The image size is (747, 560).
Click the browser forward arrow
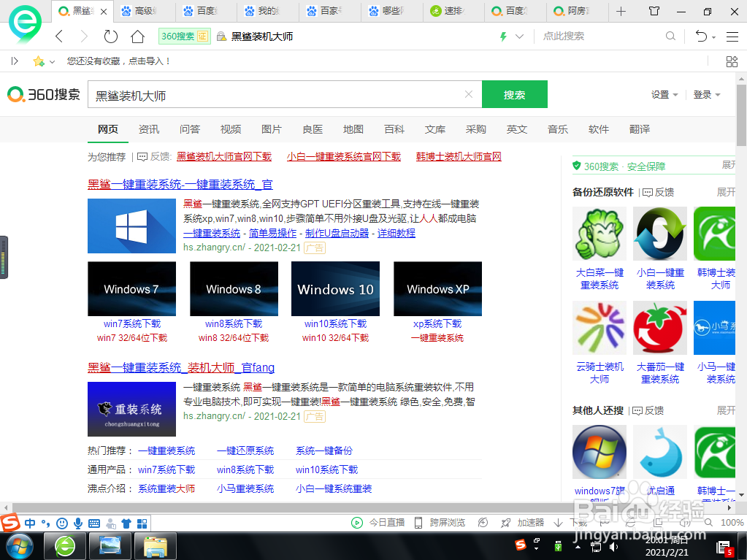tap(84, 37)
